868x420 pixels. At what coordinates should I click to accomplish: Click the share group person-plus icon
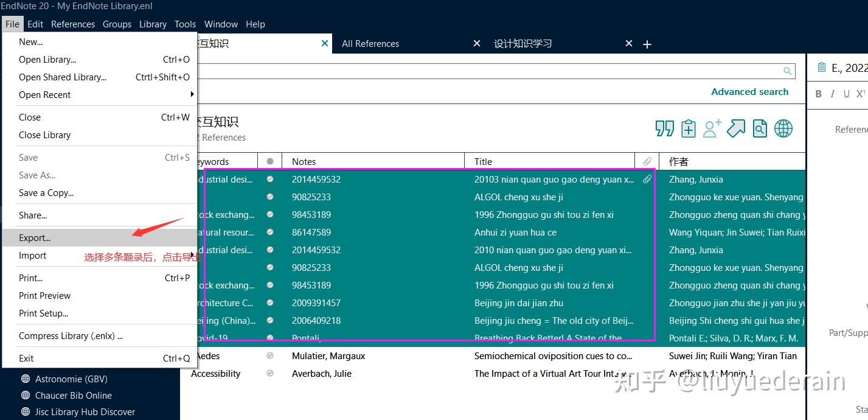(712, 128)
